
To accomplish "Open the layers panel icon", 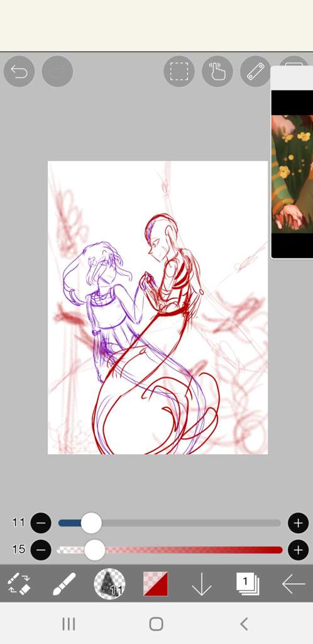I will click(248, 584).
